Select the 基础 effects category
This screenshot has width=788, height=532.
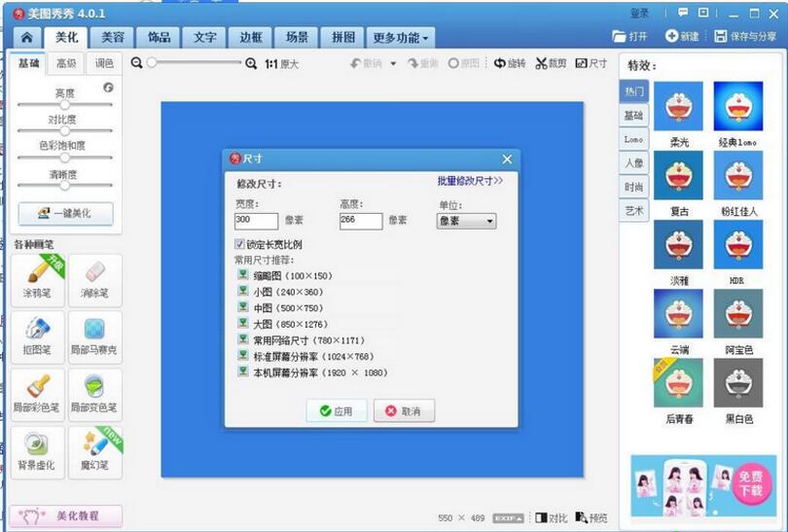coord(633,116)
